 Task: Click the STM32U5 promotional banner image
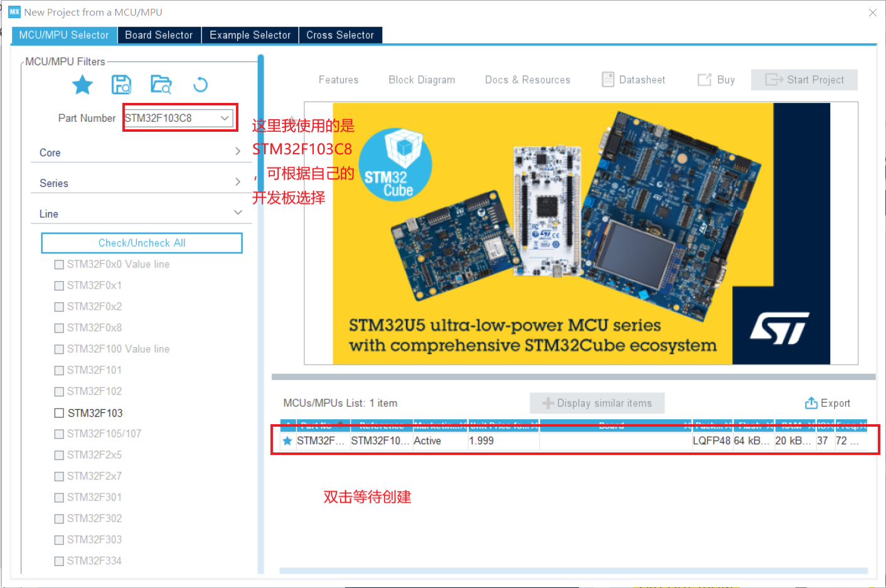581,233
